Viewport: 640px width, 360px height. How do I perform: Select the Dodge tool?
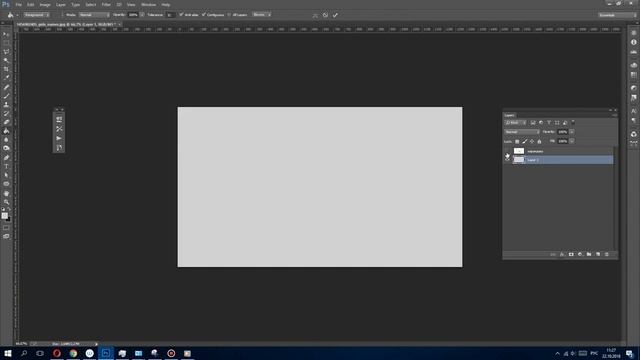(6, 148)
